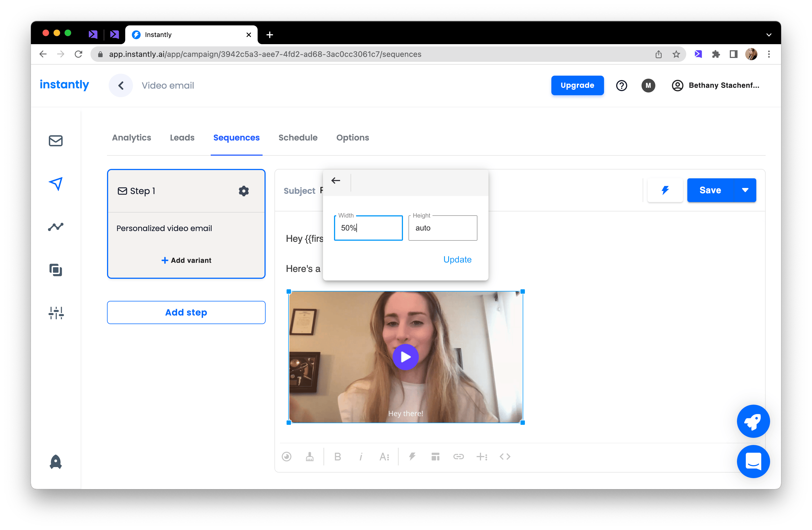Bookmark page with the star icon
This screenshot has width=812, height=530.
676,54
